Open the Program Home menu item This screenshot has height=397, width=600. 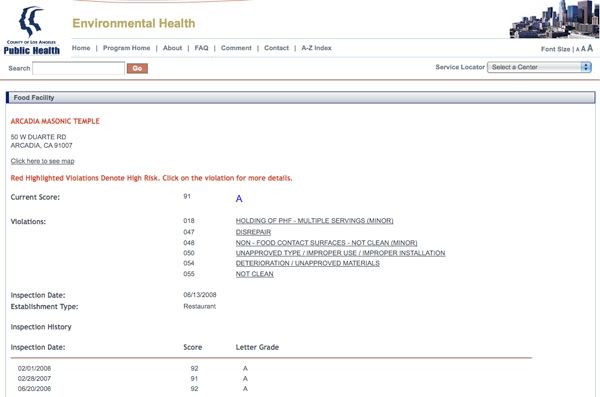127,48
